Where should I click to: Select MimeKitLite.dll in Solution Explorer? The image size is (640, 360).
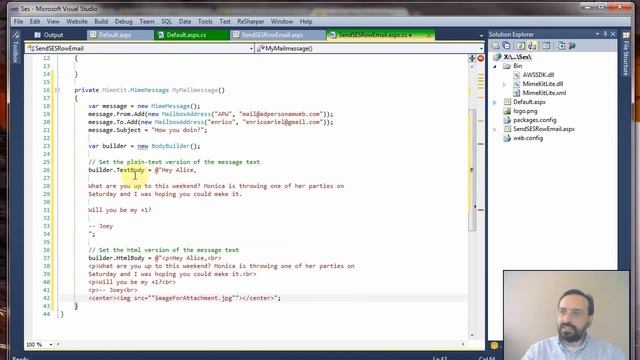point(542,84)
